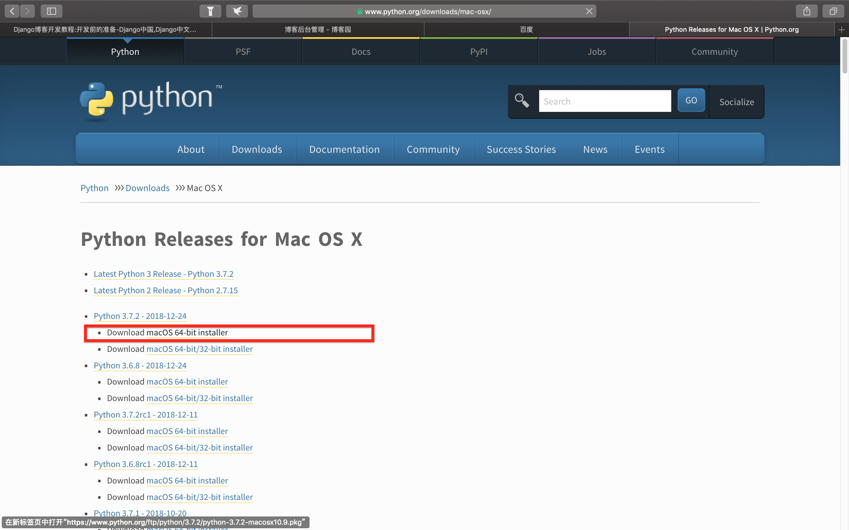Open the Community menu in the blue navigation bar
Screen dimensions: 849x530
[433, 149]
